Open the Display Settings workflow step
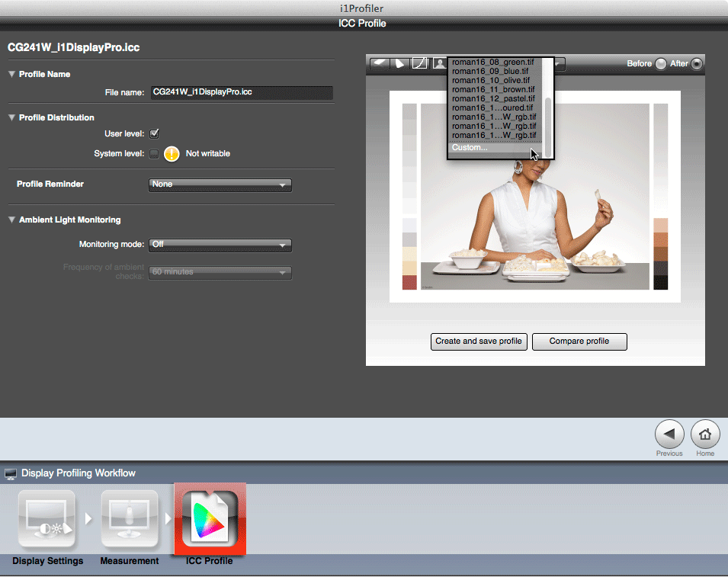The height and width of the screenshot is (577, 728). coord(47,520)
